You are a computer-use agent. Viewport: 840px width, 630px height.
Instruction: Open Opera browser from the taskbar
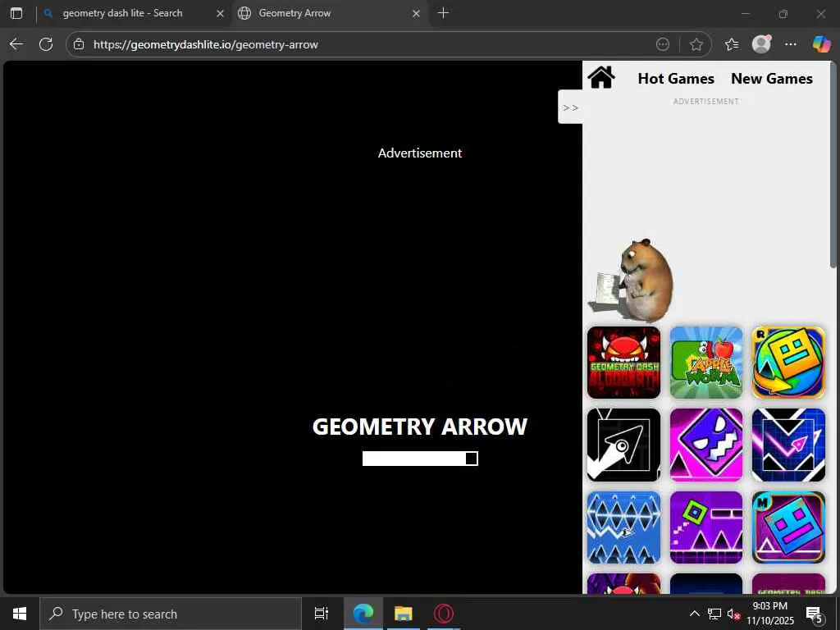(x=444, y=614)
